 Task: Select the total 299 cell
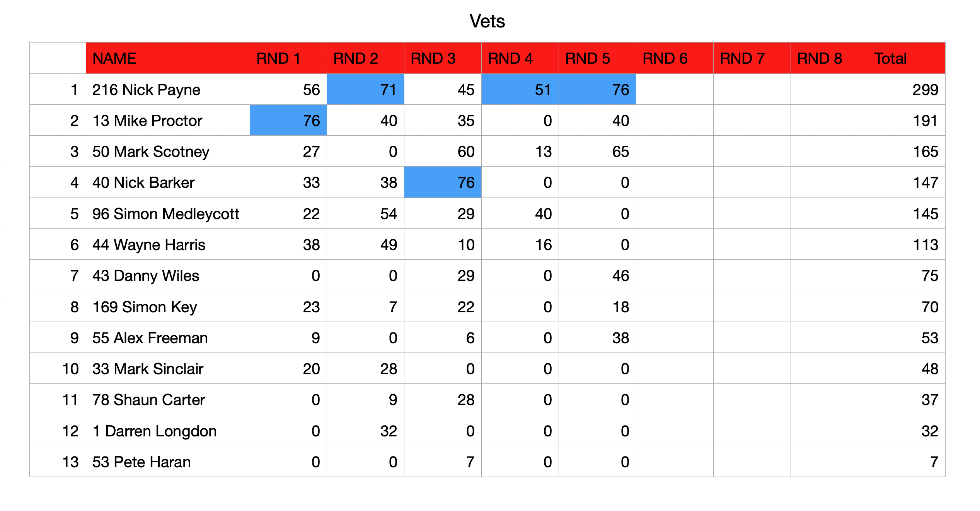click(x=907, y=89)
